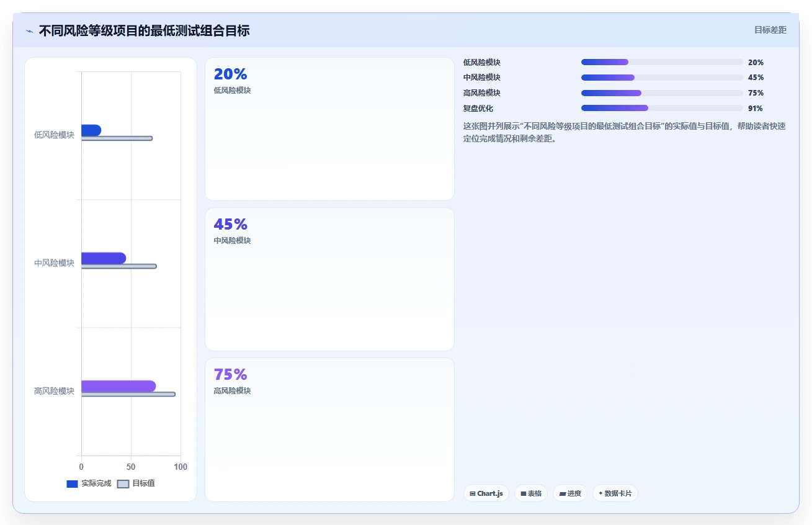
Task: Click the 高风险模块 progress bar
Action: coord(662,93)
